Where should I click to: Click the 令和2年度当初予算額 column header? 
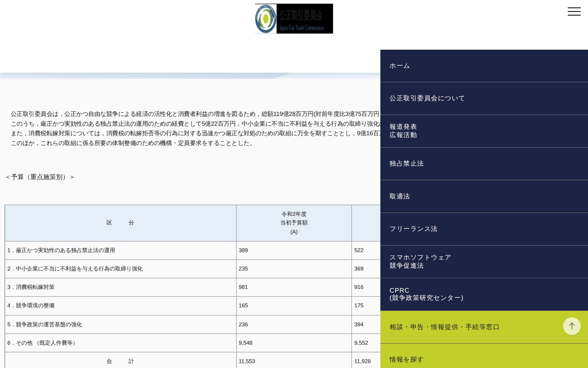pos(293,223)
